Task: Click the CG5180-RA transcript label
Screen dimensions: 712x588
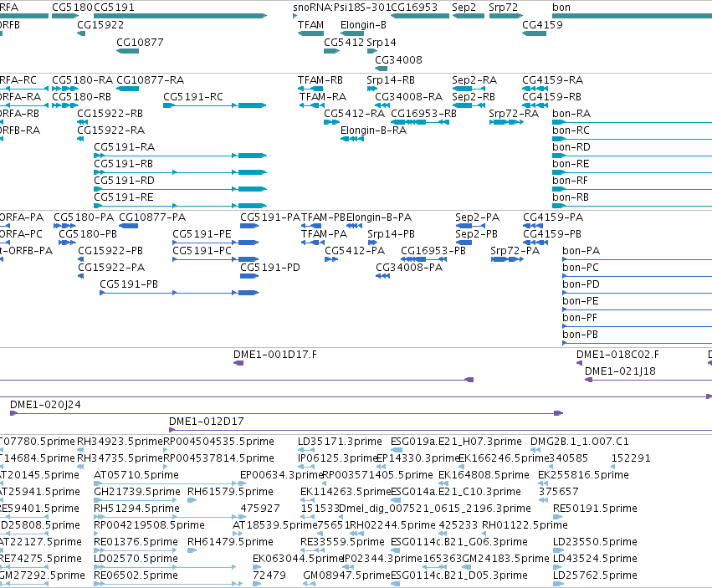Action: [x=82, y=80]
